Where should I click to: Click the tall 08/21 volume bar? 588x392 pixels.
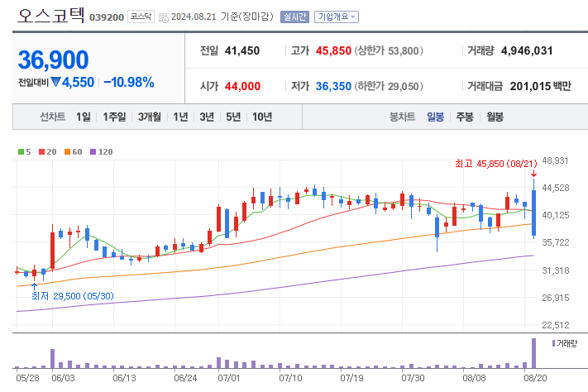tap(533, 353)
